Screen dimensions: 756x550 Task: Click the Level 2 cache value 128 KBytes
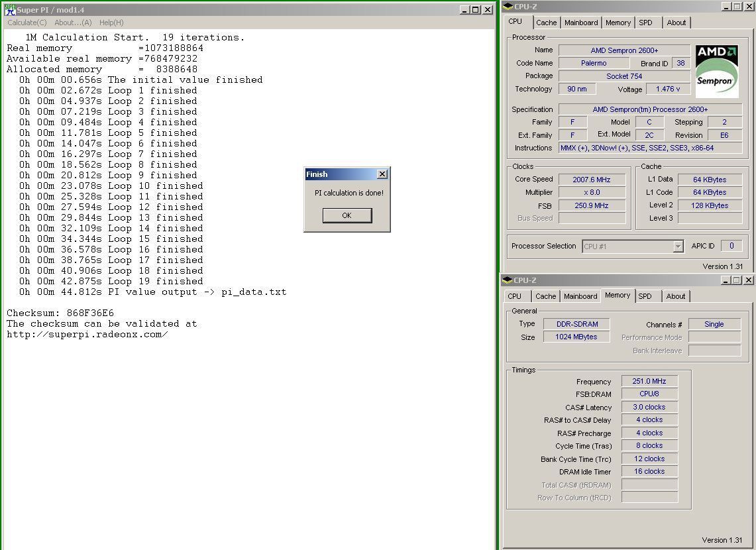(710, 205)
